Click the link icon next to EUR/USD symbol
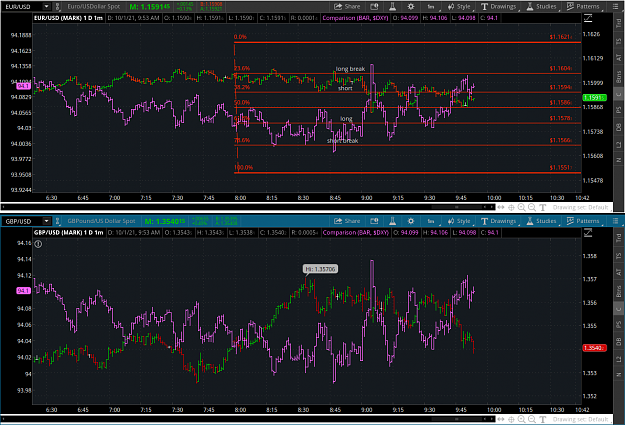This screenshot has width=625, height=425. pos(57,7)
